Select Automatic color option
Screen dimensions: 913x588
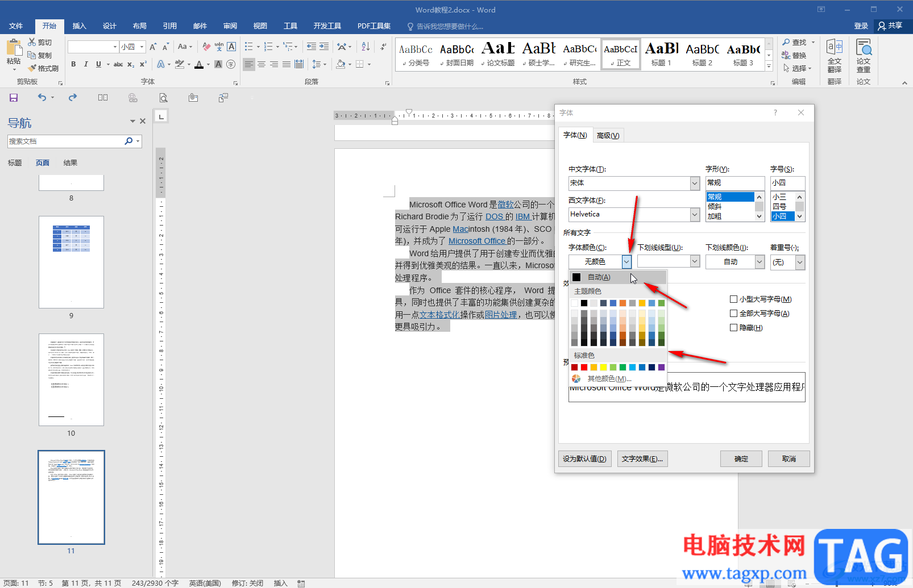pyautogui.click(x=617, y=277)
